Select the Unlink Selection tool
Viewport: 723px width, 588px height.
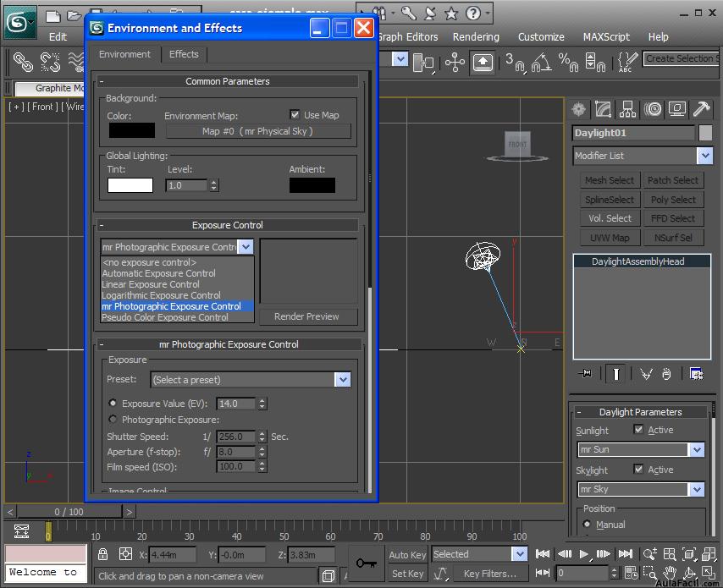click(50, 62)
